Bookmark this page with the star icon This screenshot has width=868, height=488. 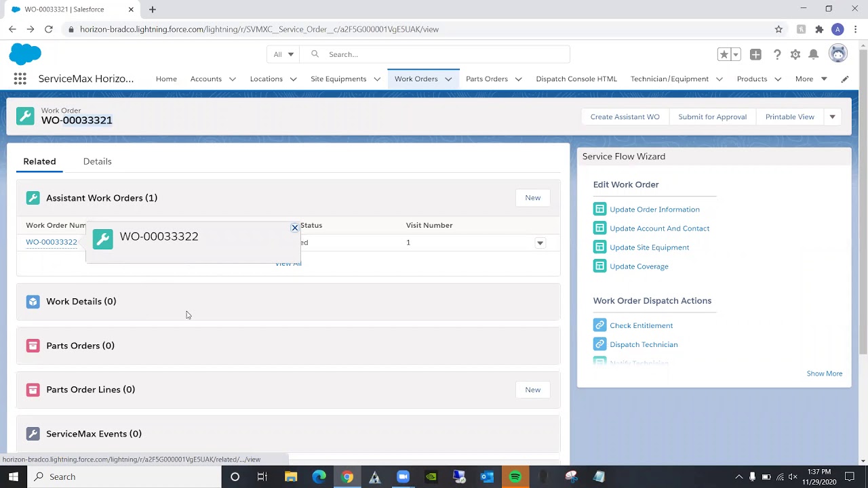(x=778, y=29)
